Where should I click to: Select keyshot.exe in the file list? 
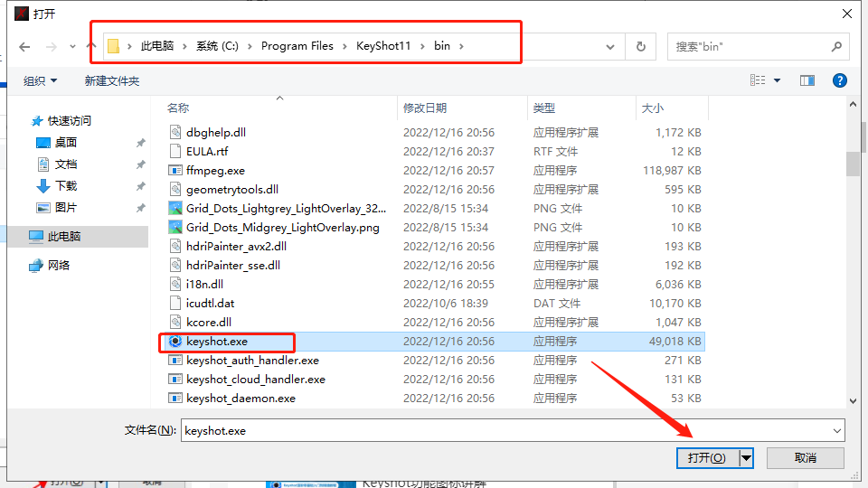217,342
